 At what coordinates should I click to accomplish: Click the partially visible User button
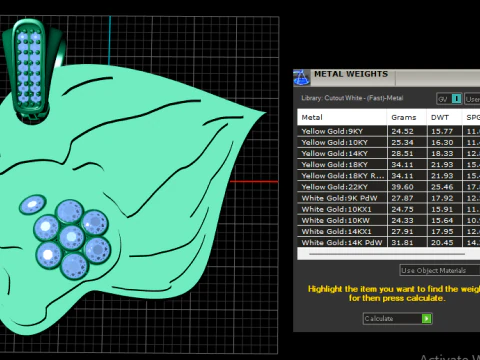pyautogui.click(x=472, y=99)
